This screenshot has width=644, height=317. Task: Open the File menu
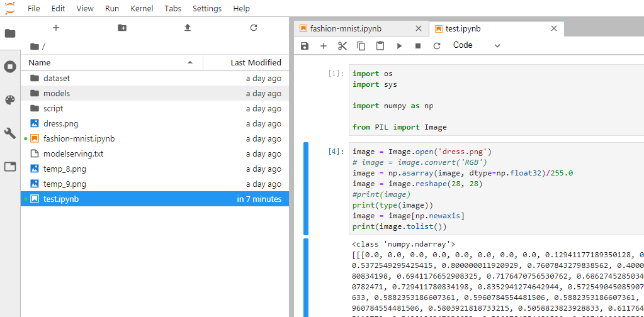pyautogui.click(x=33, y=8)
